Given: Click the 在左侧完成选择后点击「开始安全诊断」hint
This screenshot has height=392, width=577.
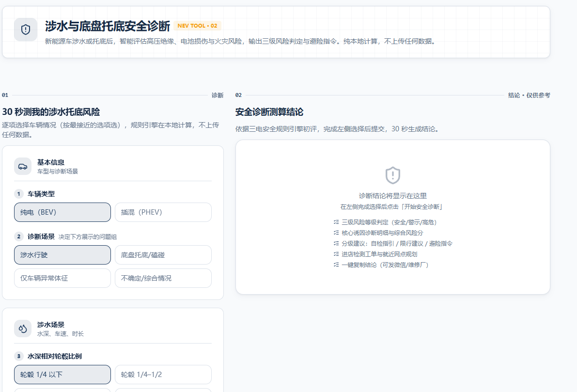Looking at the screenshot, I should pos(392,207).
